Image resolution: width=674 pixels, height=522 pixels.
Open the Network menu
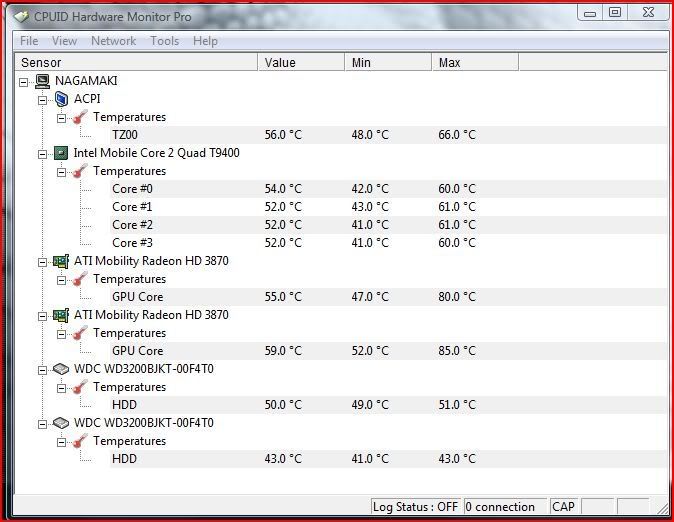113,41
